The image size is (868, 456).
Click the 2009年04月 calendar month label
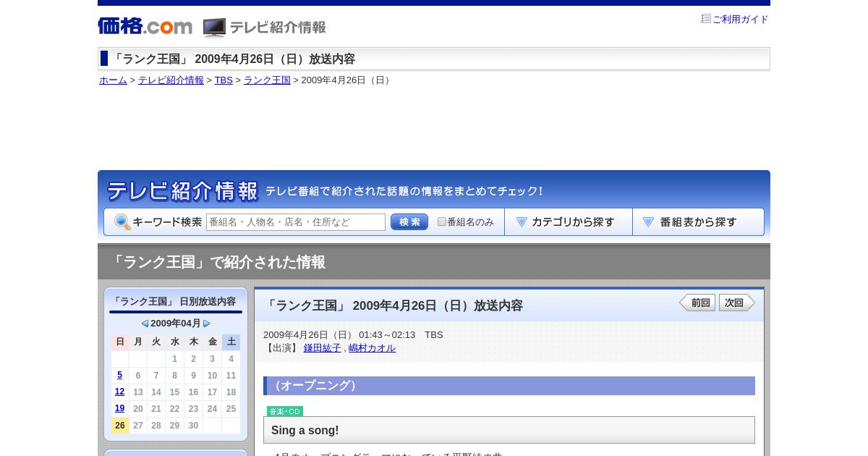pos(176,324)
